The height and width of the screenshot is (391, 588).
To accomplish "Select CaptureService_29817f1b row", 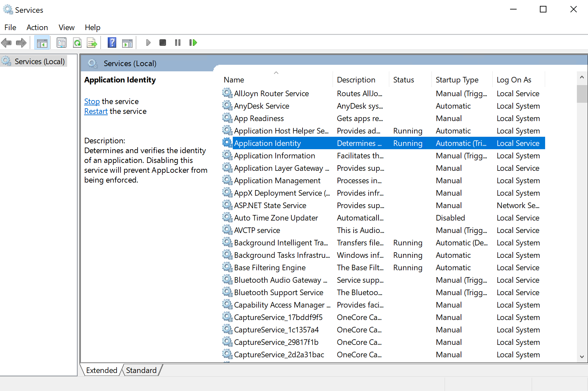I will pyautogui.click(x=383, y=342).
